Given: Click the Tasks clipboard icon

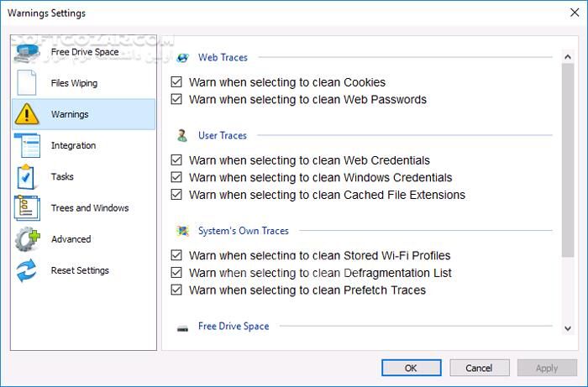Looking at the screenshot, I should [x=28, y=176].
